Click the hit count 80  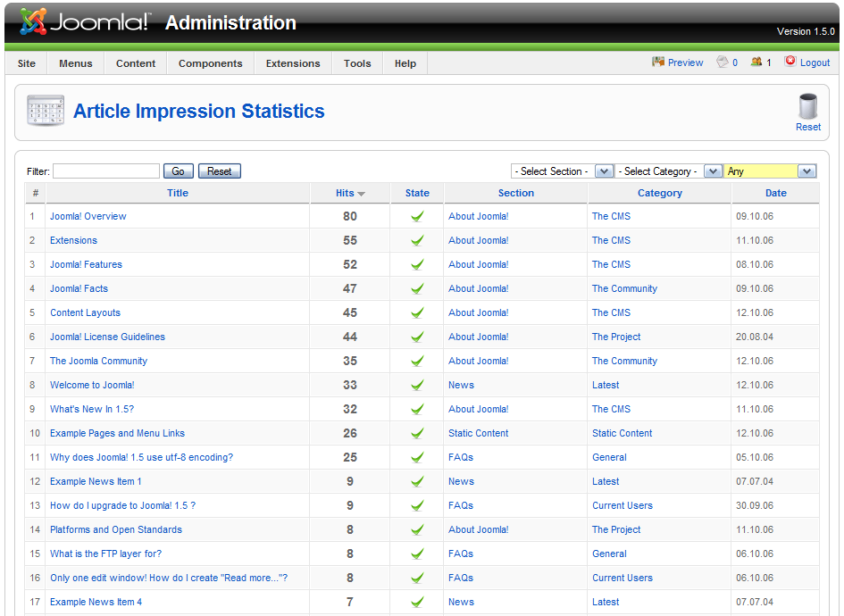tap(350, 216)
